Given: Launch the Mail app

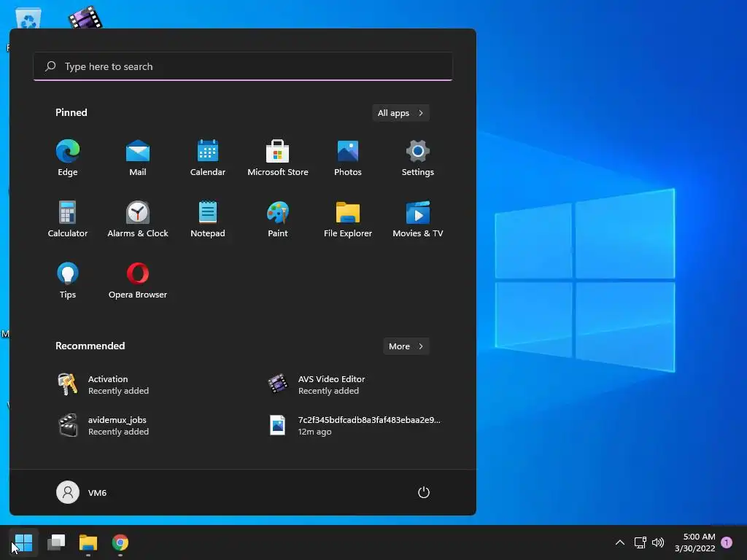Looking at the screenshot, I should coord(138,158).
